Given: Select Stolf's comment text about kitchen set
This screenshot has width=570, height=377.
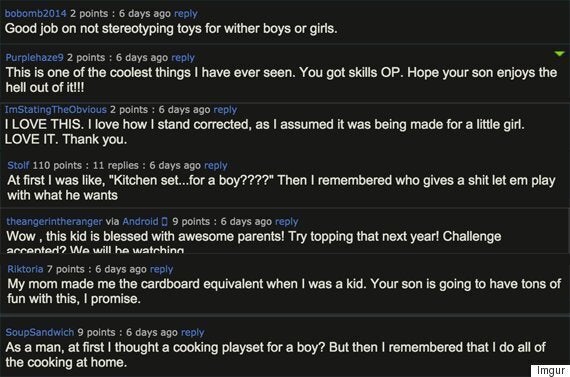Looking at the screenshot, I should (x=281, y=188).
